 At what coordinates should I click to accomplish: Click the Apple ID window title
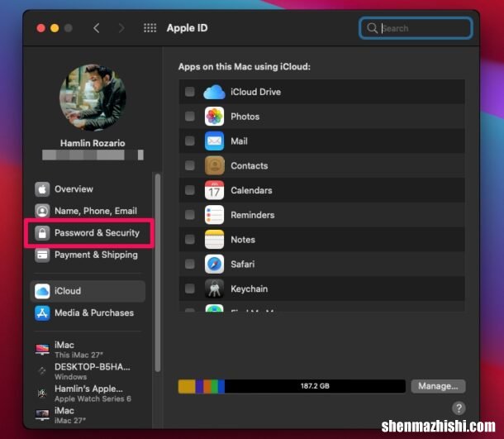[187, 28]
